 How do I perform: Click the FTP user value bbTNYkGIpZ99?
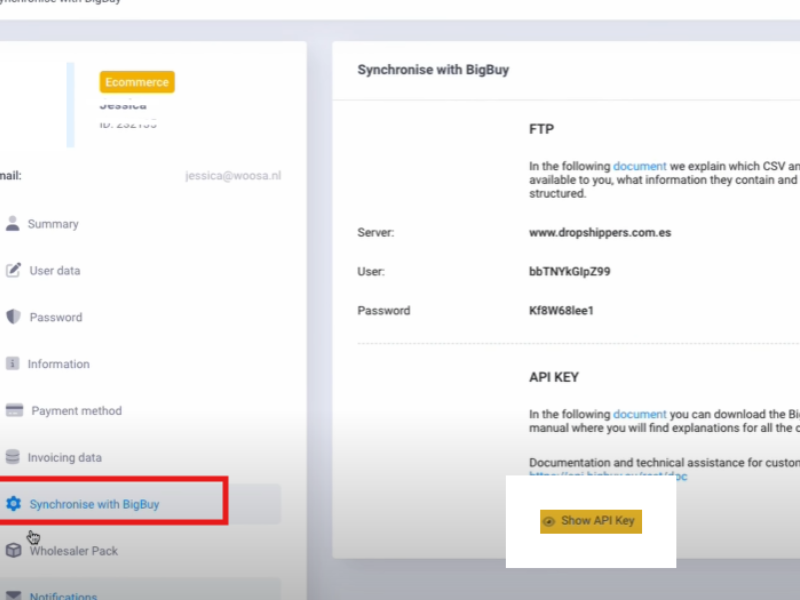coord(569,271)
